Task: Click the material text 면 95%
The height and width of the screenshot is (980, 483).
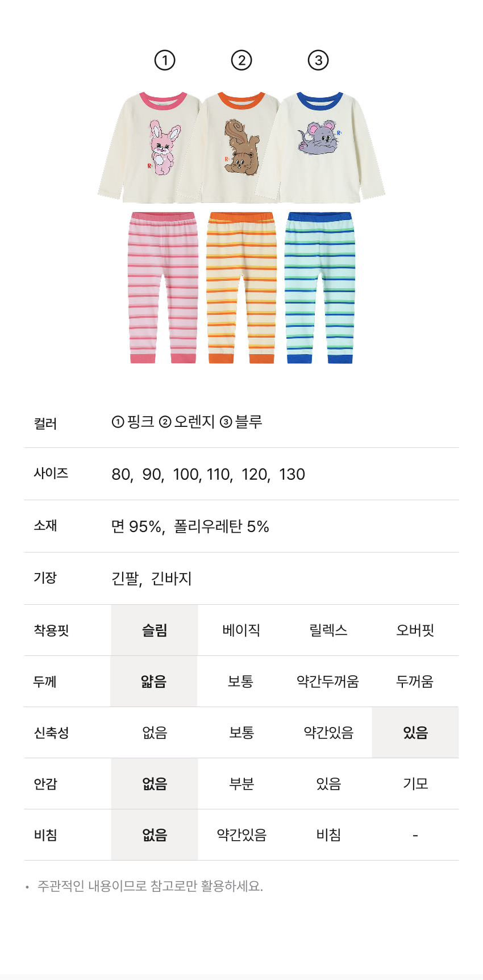Action: click(x=137, y=526)
